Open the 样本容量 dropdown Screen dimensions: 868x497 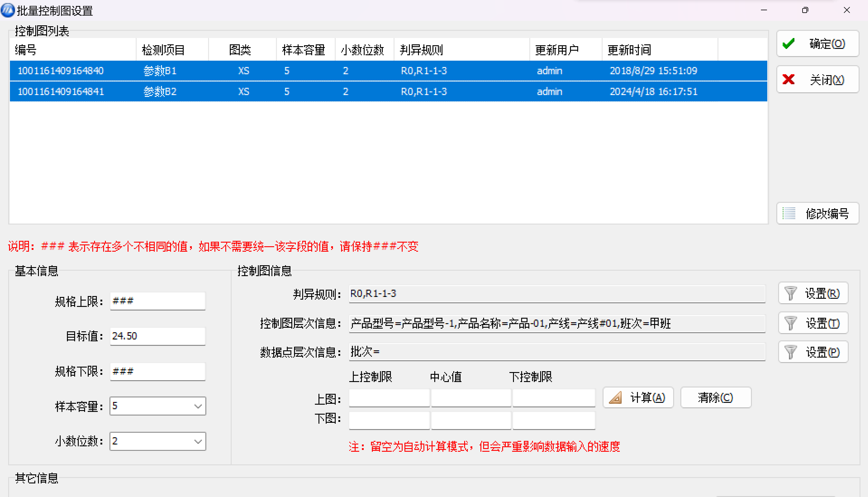[198, 406]
